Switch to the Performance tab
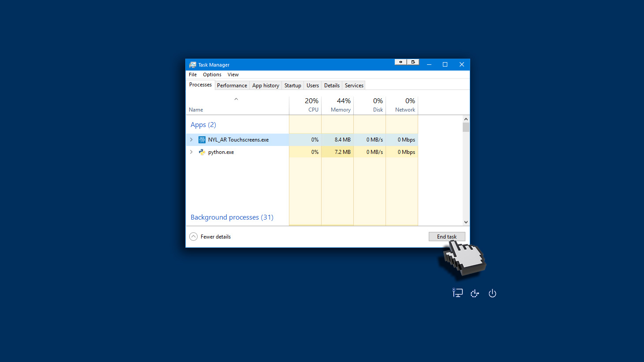 (x=232, y=86)
